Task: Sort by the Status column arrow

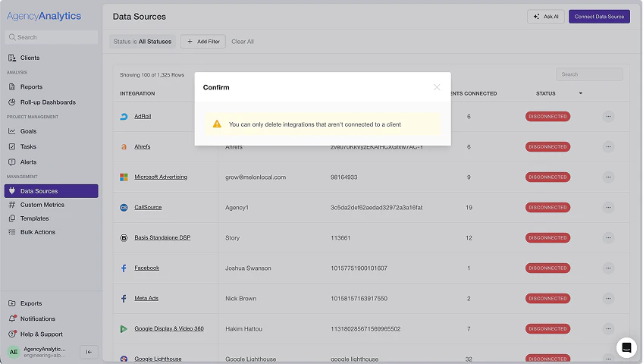Action: coord(581,93)
